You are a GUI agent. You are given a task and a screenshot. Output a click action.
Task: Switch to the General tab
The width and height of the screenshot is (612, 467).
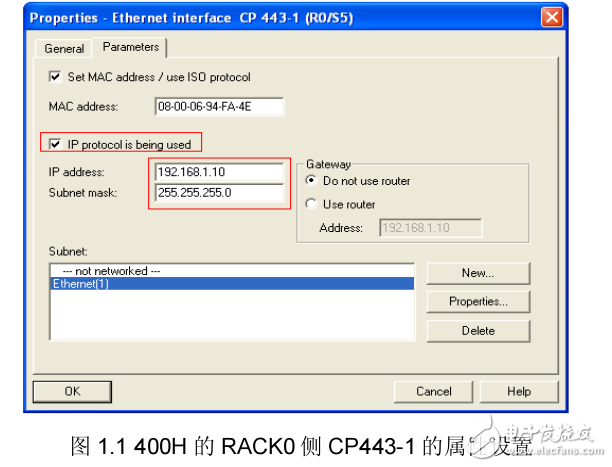tap(64, 48)
